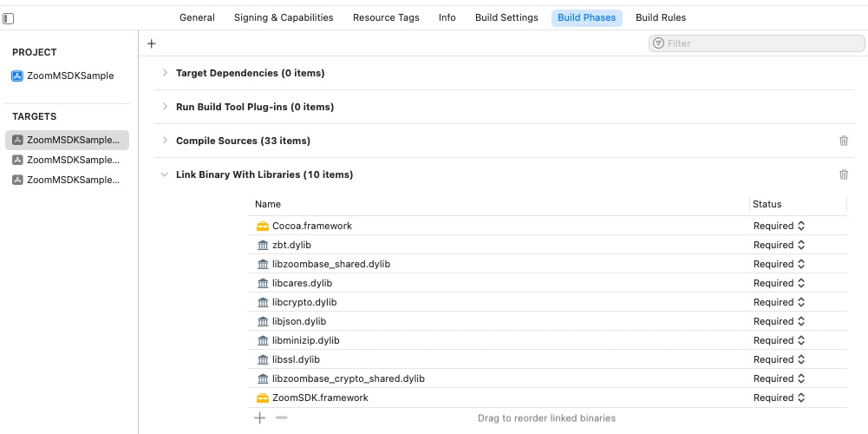The height and width of the screenshot is (434, 868).
Task: Open the Resource Tags tab
Action: point(386,17)
